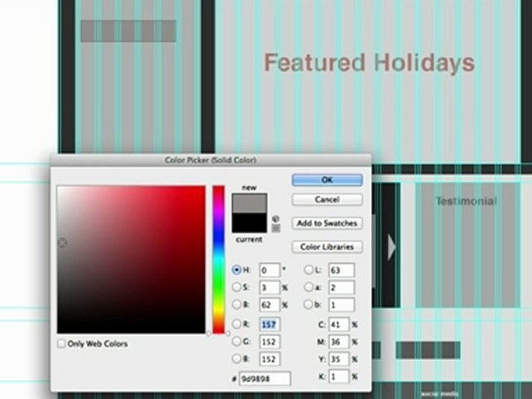
Task: Select the brightness B radio button below S
Action: pos(237,305)
